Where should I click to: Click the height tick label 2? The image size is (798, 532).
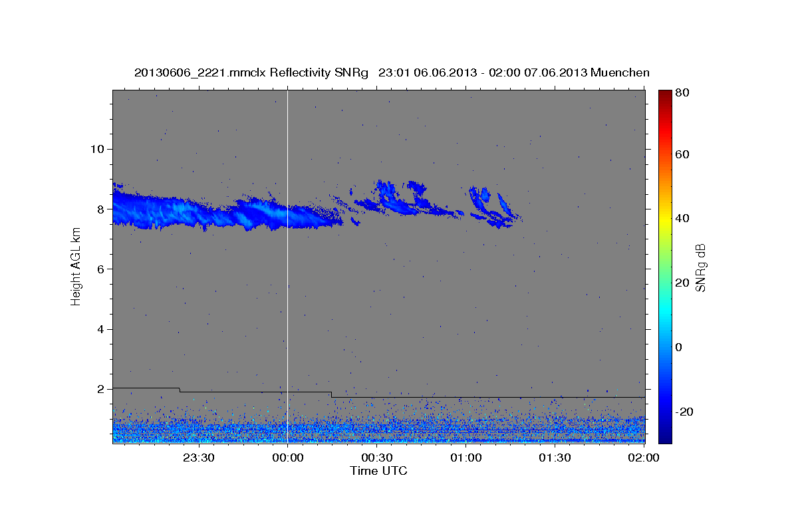click(100, 389)
